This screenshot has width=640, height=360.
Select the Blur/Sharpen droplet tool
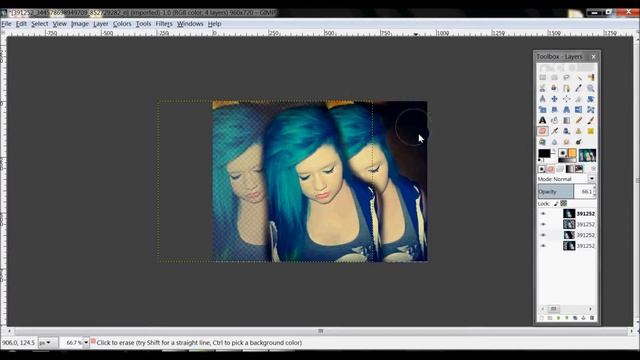(554, 142)
